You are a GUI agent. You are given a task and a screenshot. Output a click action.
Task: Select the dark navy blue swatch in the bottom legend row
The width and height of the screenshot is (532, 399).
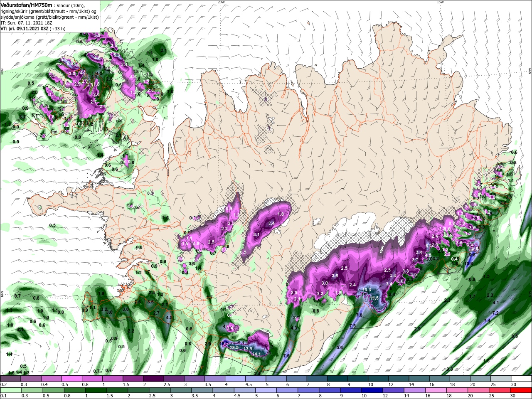[372, 390]
